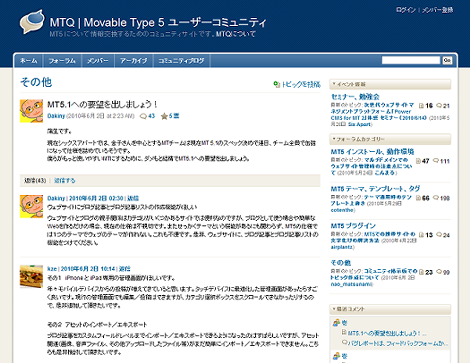This screenshot has height=363, width=470.
Task: Click 返信 on Oakiny's 02:30 comment
Action: tap(133, 198)
